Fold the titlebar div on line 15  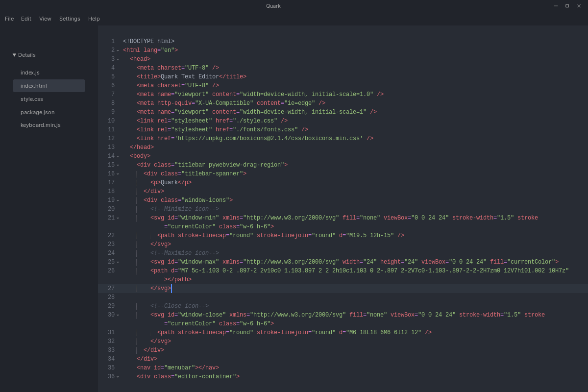click(118, 164)
